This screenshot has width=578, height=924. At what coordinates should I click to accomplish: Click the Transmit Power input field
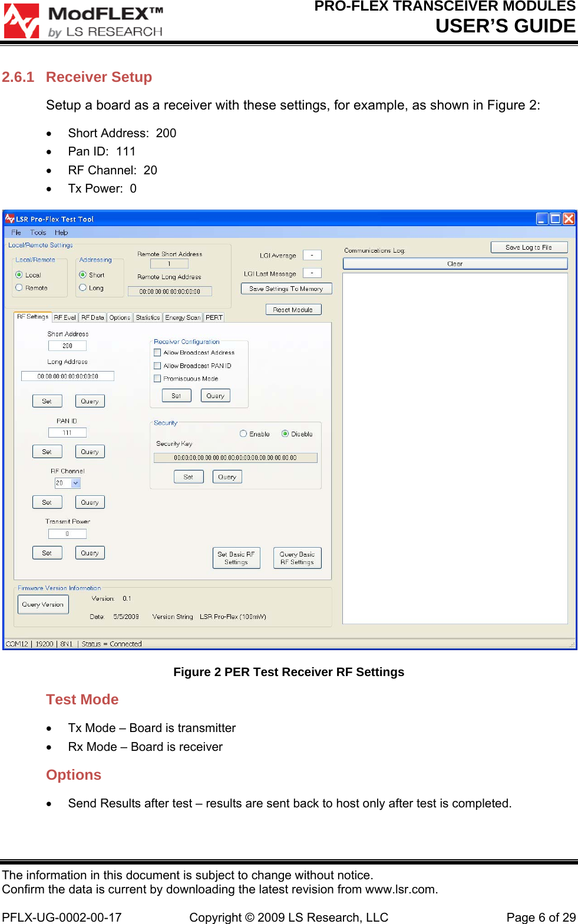(x=67, y=534)
